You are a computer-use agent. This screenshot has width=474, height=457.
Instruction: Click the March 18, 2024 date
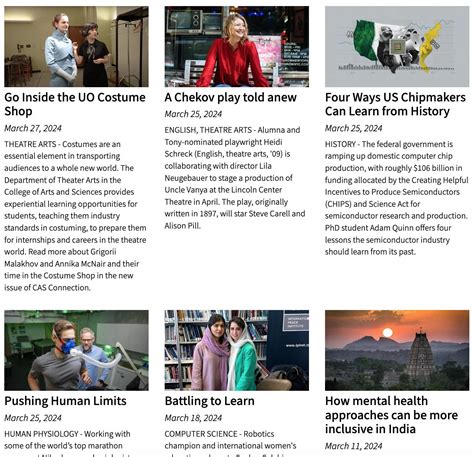coord(193,418)
